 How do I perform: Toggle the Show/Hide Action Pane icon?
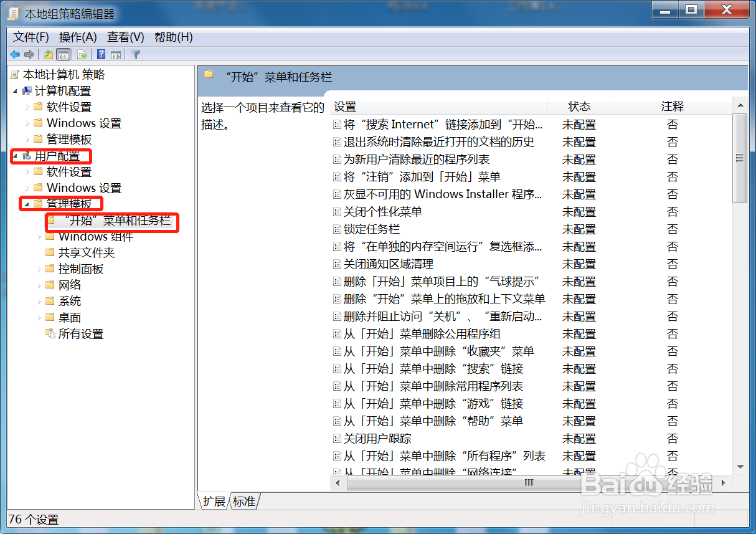(x=116, y=54)
